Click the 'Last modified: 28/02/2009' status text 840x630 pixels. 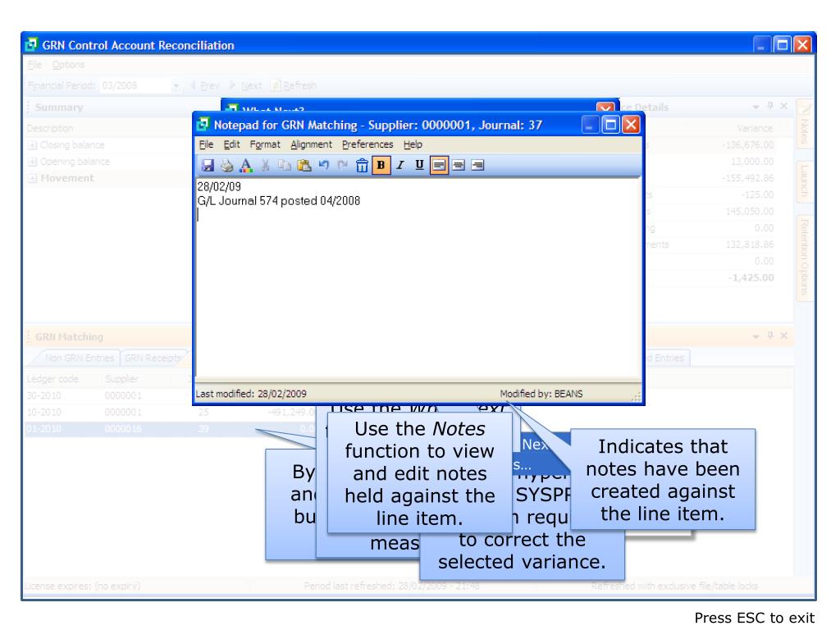coord(251,394)
